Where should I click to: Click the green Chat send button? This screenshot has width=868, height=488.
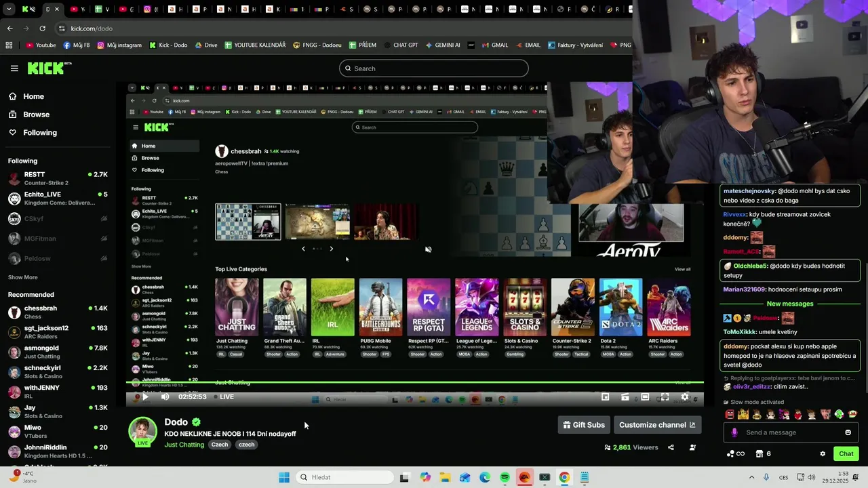coord(846,454)
